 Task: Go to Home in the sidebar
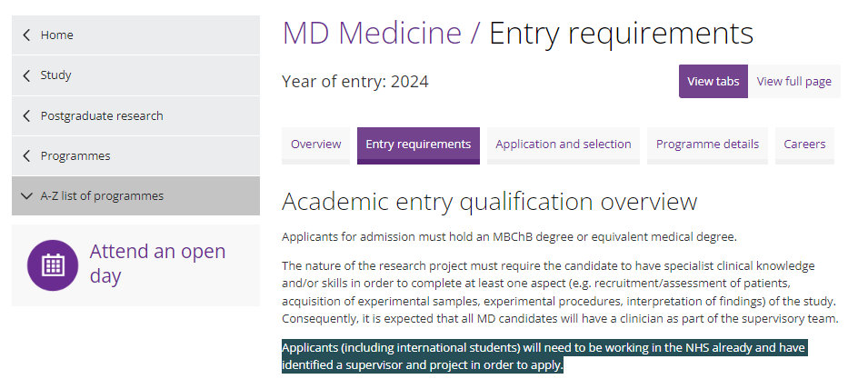(56, 35)
